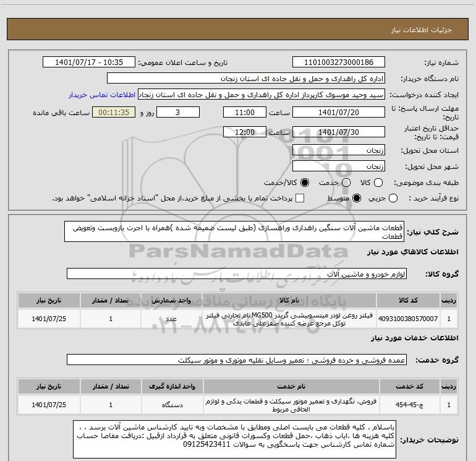Click the goods group field لوازم خودرو
The image size is (476, 461).
coord(237,274)
